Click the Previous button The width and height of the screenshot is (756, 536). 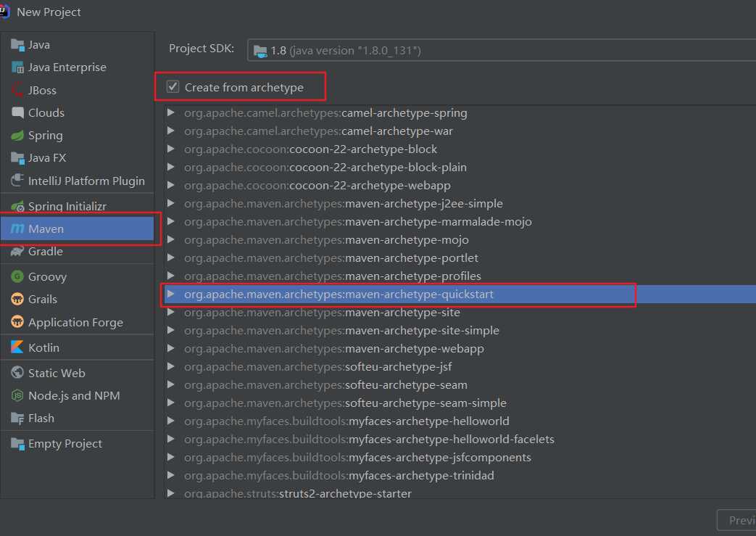(x=736, y=521)
